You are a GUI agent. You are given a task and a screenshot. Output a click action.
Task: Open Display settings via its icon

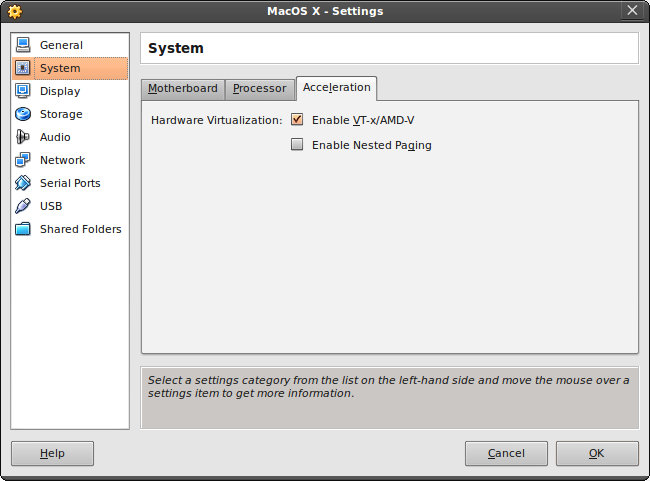click(23, 91)
